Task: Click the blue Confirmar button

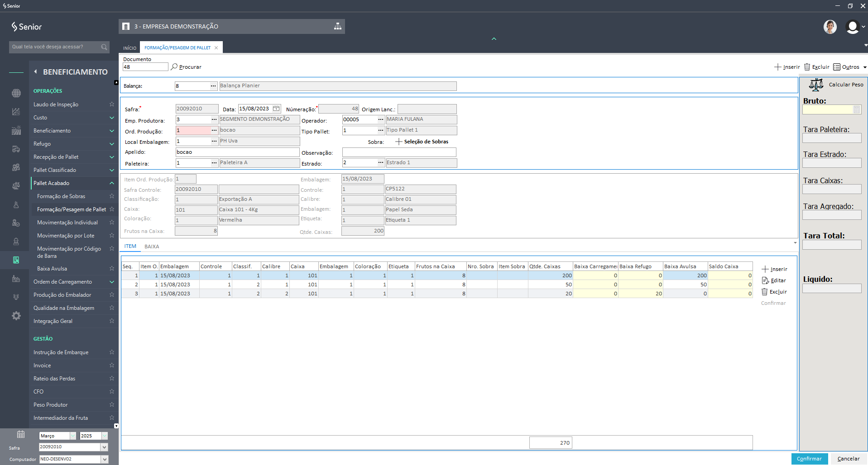Action: pos(809,459)
